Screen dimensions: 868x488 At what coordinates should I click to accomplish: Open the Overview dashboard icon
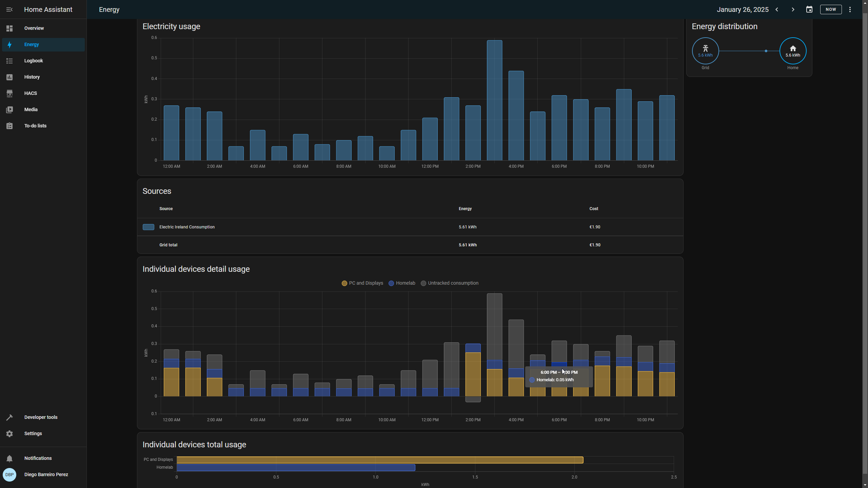click(x=9, y=28)
